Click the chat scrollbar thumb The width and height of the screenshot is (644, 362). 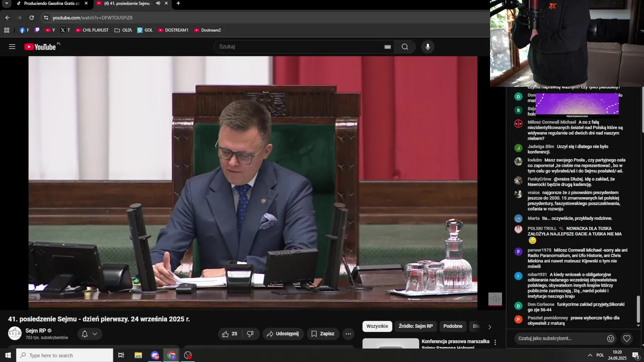tap(638, 310)
